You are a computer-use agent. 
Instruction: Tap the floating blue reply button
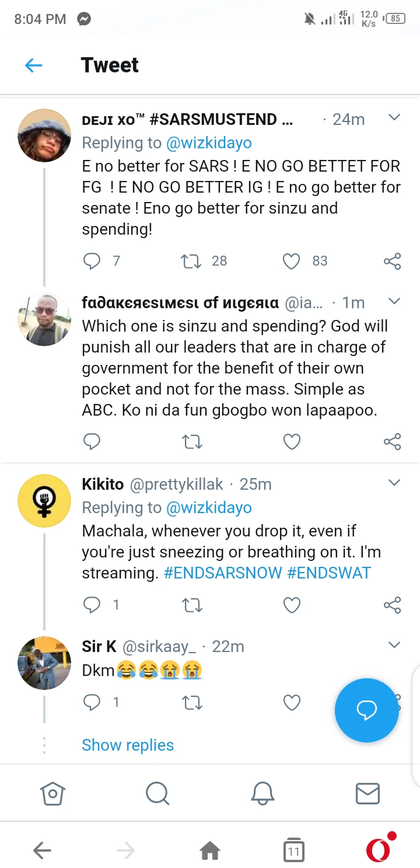point(366,710)
